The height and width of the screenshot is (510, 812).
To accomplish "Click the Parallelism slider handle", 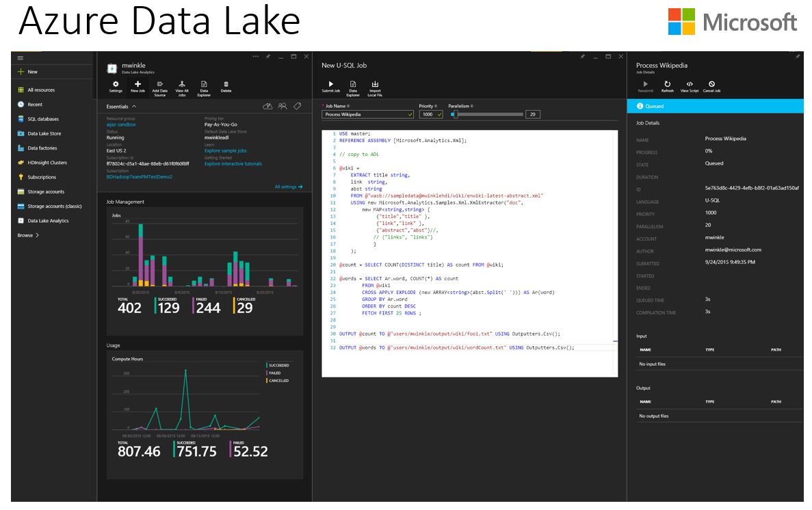I will click(455, 114).
